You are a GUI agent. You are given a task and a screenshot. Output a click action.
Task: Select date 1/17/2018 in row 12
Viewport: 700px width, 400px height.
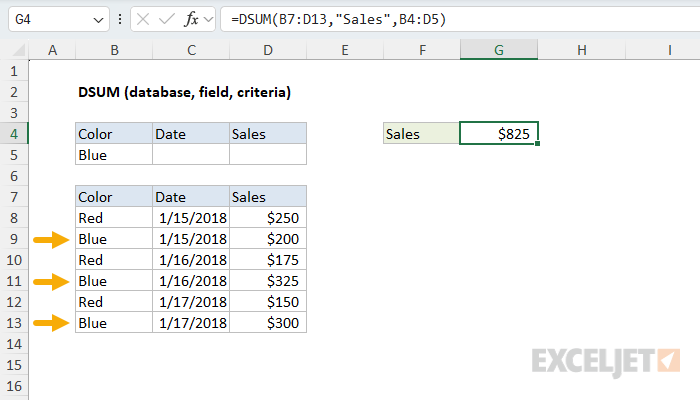[x=191, y=301]
